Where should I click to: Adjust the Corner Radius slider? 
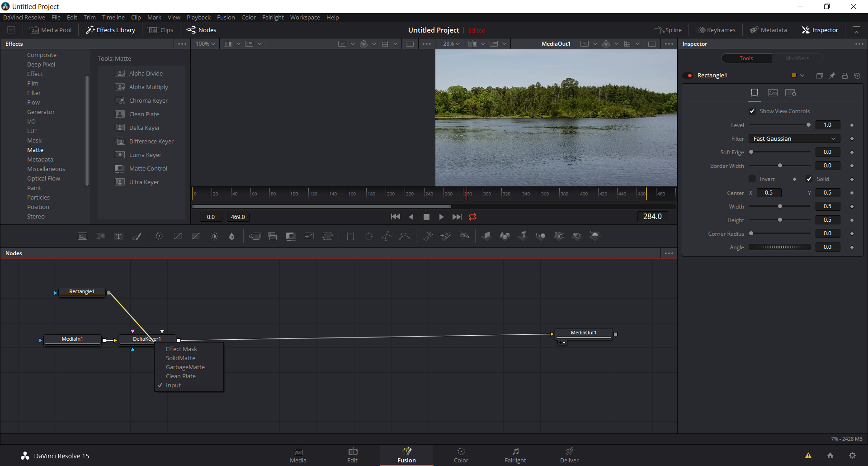point(780,233)
